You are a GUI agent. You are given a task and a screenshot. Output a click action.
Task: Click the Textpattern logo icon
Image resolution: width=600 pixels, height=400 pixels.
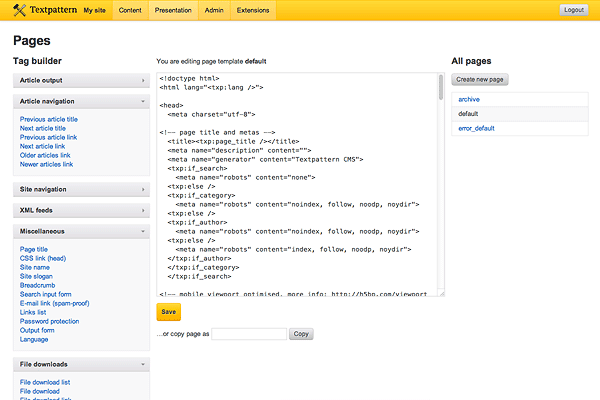[19, 10]
